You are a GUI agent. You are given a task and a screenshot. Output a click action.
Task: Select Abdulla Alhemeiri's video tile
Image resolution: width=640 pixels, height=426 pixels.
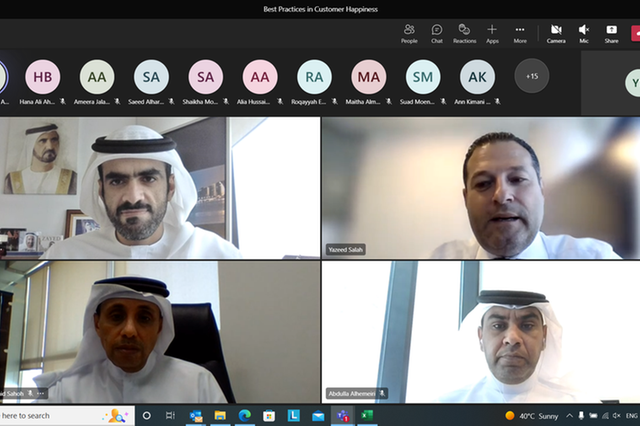coord(481,332)
